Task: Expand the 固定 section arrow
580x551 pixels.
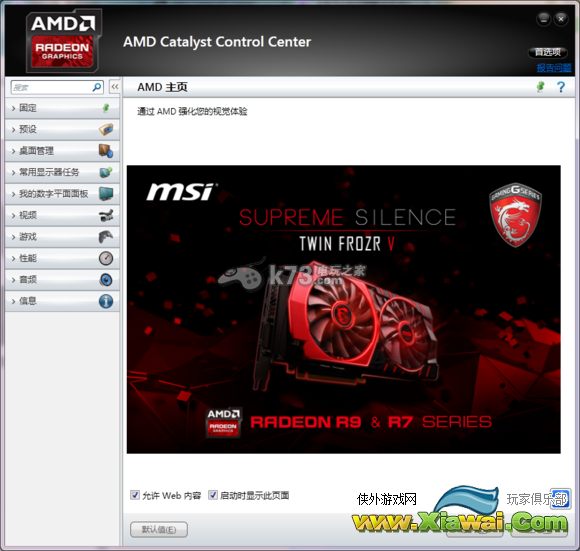Action: click(x=13, y=108)
